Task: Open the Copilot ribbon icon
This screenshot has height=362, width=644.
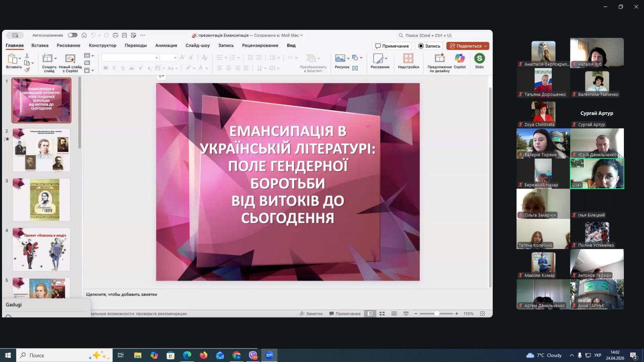Action: click(459, 59)
